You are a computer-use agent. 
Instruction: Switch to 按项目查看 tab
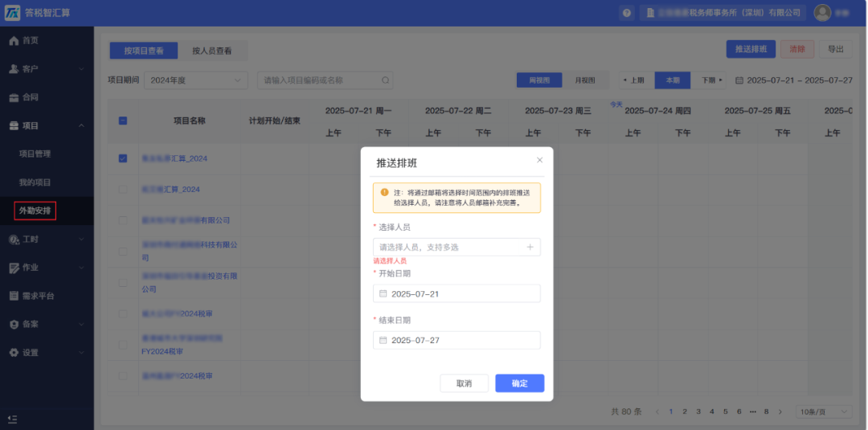coord(144,51)
